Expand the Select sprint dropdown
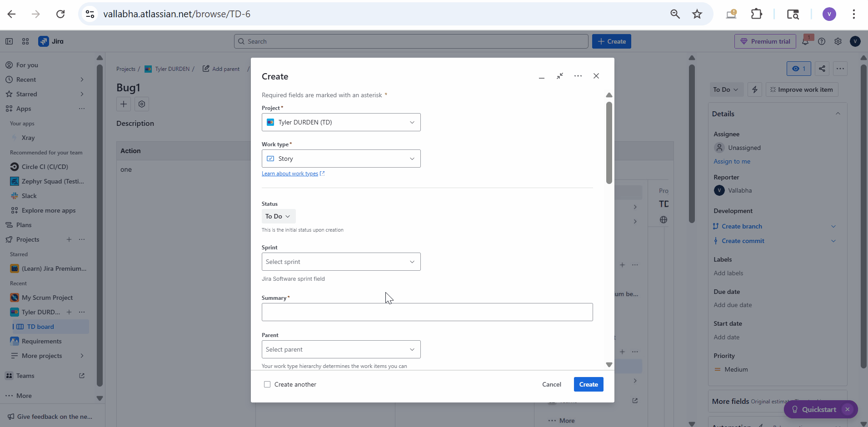This screenshot has height=427, width=868. [341, 262]
